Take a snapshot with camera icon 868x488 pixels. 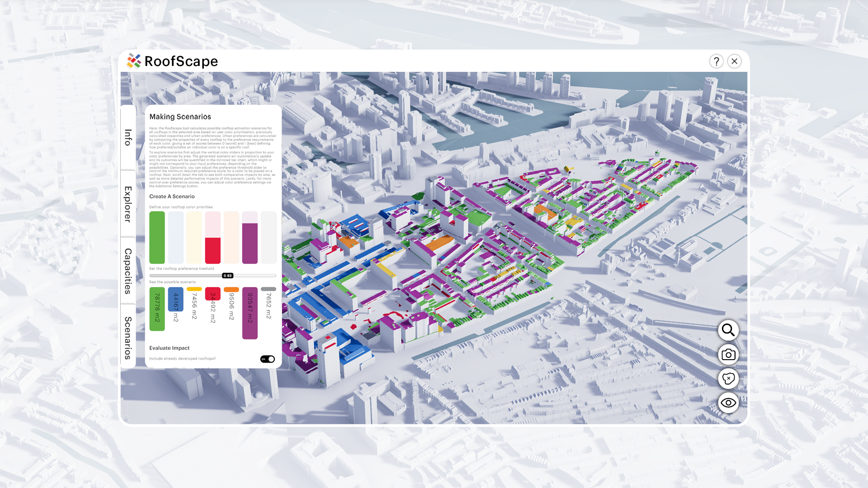point(728,355)
